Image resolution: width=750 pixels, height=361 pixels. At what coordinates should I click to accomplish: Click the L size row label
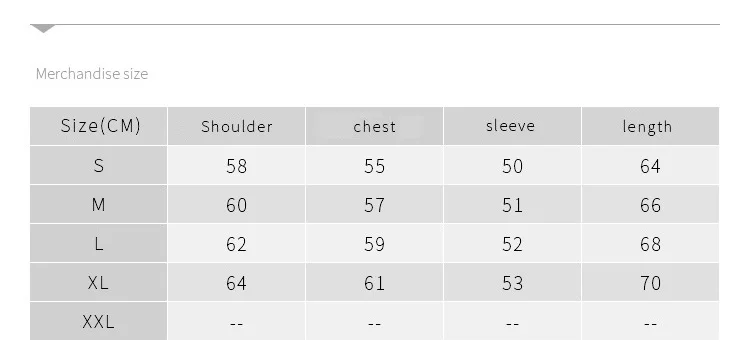tap(99, 244)
